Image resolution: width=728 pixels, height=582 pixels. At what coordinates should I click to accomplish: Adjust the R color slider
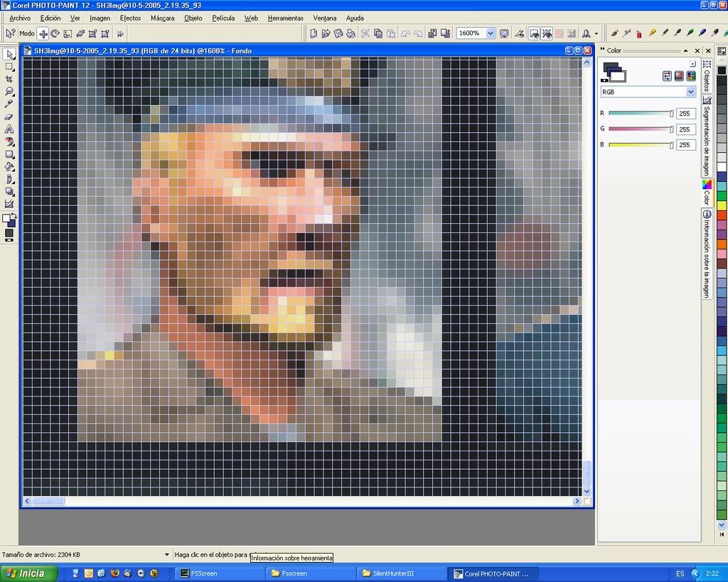(641, 113)
